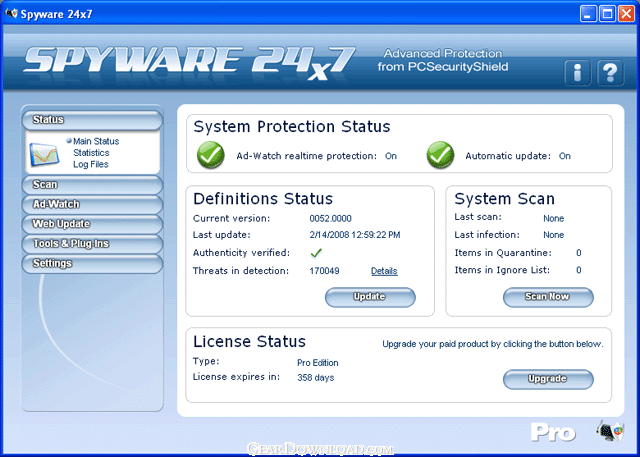
Task: Select Statistics under Status
Action: [x=91, y=153]
